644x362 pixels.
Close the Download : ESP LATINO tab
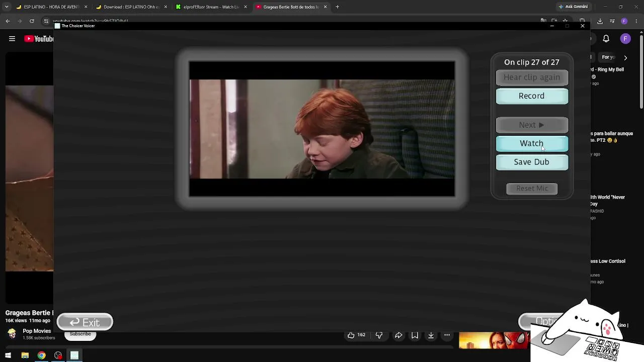pos(166,7)
